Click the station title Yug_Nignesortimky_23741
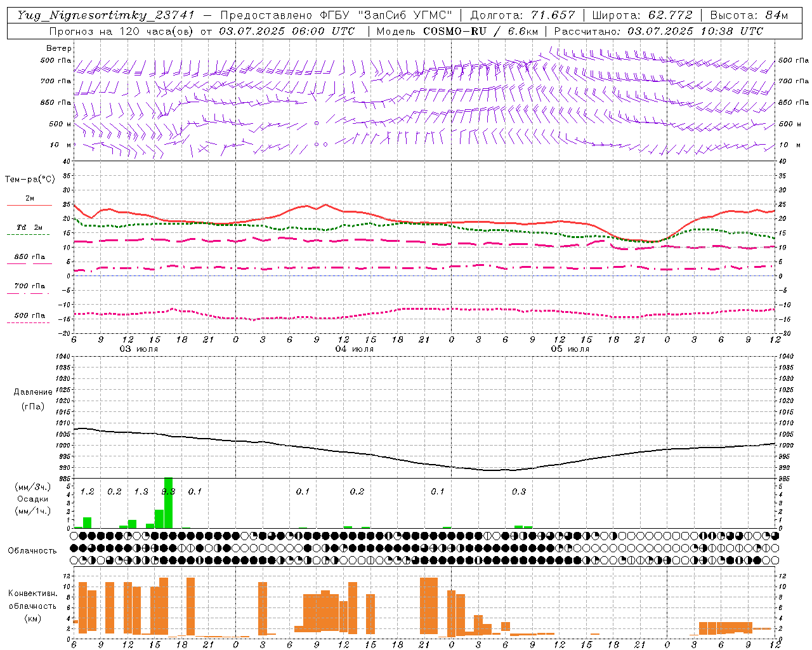The image size is (812, 650). pos(106,15)
